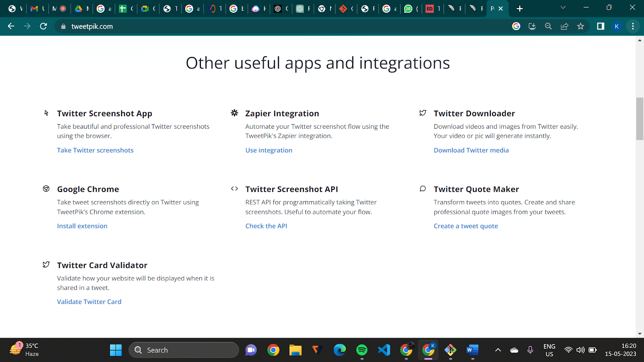Click the bookmark star icon in address bar
Viewport: 644px width, 362px height.
click(580, 26)
